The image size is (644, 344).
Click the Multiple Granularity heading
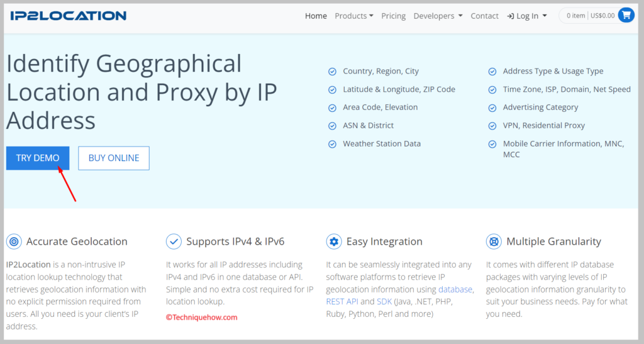coord(553,241)
